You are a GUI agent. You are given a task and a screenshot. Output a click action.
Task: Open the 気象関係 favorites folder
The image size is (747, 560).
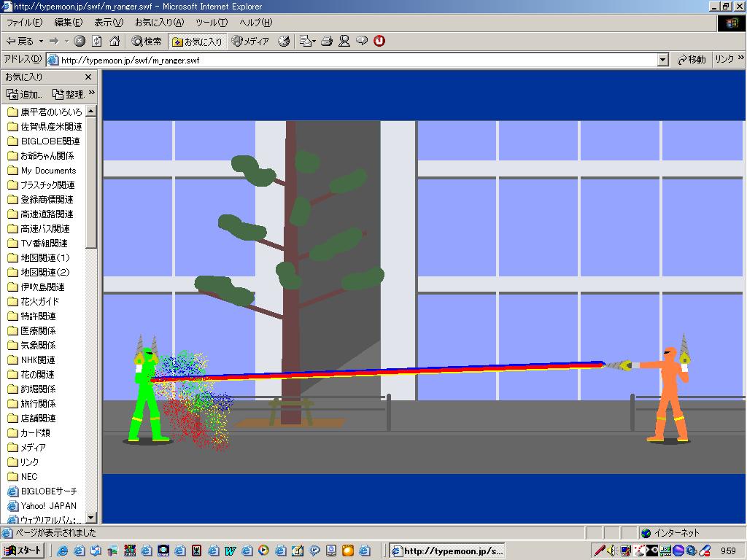click(x=32, y=345)
